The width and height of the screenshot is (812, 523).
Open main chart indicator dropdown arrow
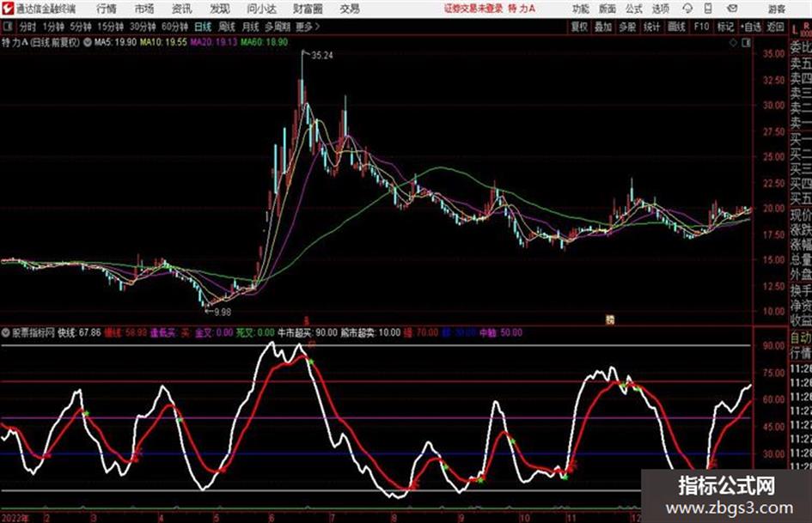click(x=88, y=42)
